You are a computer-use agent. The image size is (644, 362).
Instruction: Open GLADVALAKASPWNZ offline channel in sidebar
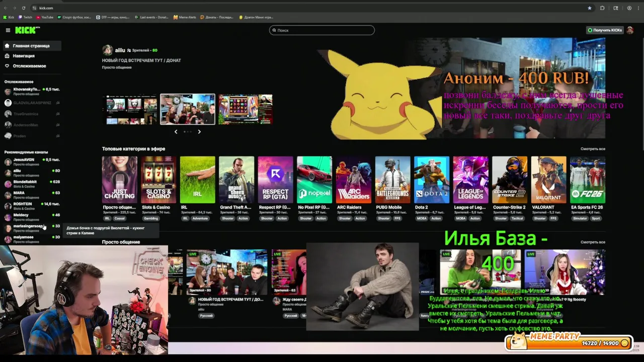point(32,103)
